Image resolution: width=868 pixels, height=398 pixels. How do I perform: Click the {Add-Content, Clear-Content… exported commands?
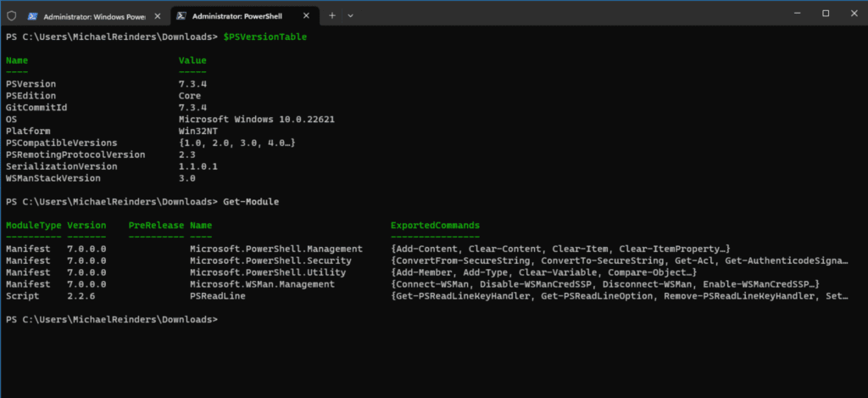[x=561, y=249]
